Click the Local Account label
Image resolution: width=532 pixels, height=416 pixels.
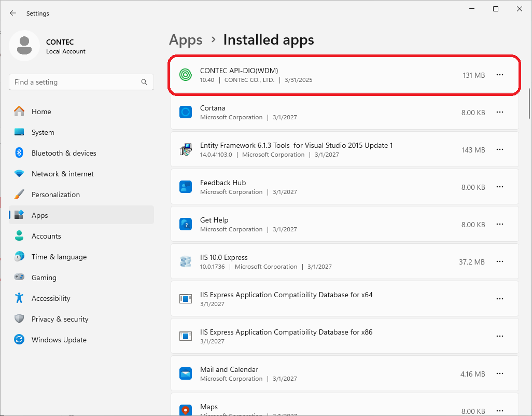point(66,51)
